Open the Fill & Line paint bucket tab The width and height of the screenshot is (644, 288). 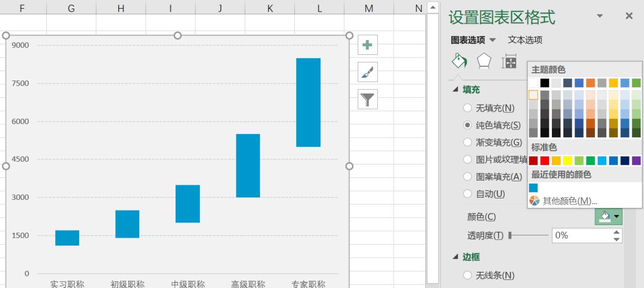(459, 60)
